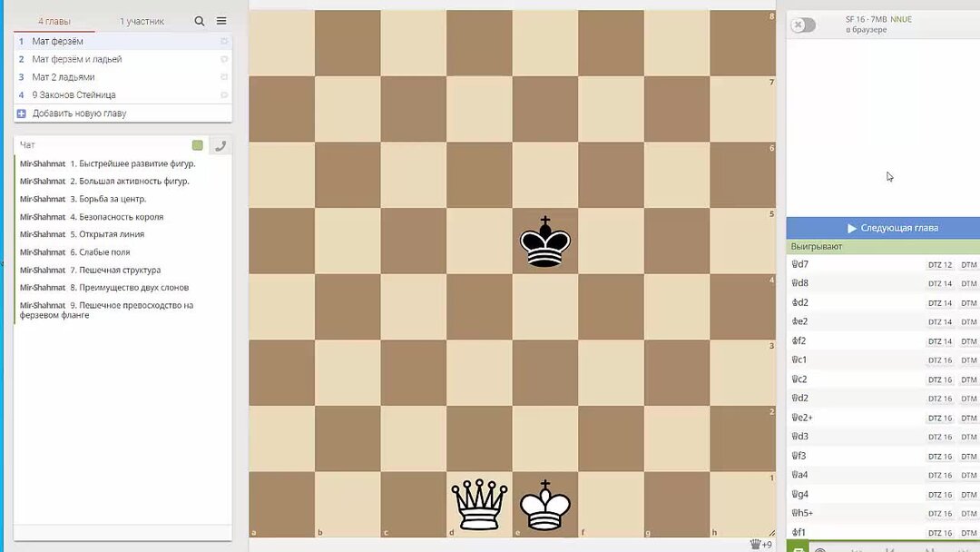Play tablebase move Qd3

pos(883,437)
